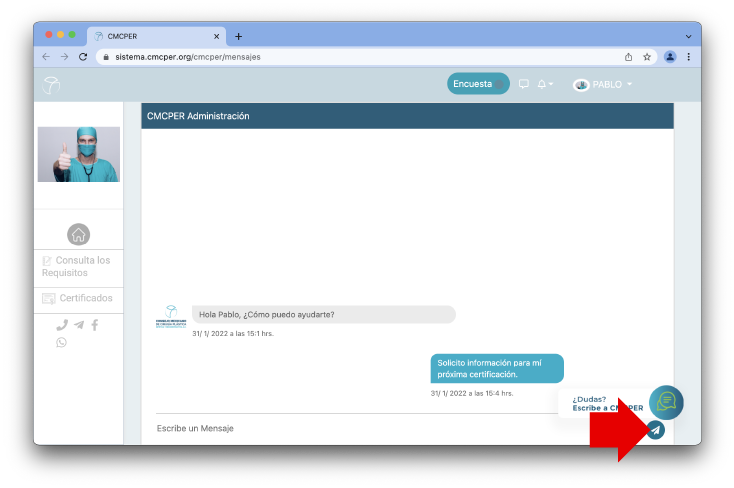Click the phone contact icon

pos(62,325)
